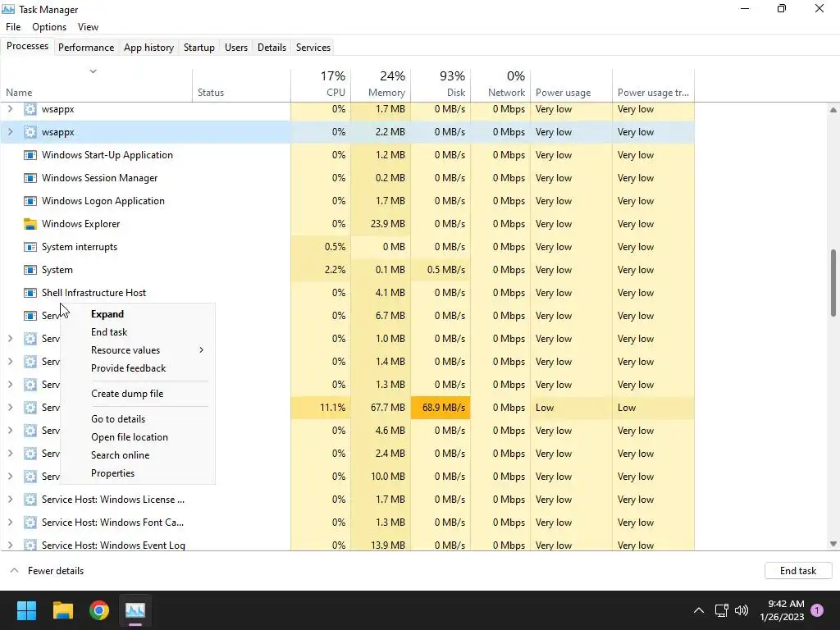Screen dimensions: 840x630
Task: Sort by Network column header
Action: pos(500,84)
